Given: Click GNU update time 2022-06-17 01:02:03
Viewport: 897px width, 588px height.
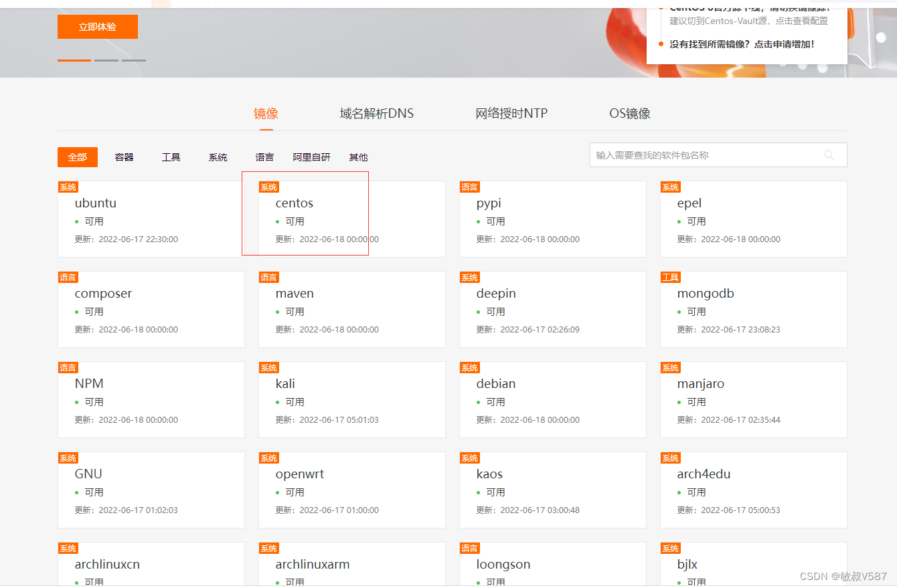Looking at the screenshot, I should (139, 510).
